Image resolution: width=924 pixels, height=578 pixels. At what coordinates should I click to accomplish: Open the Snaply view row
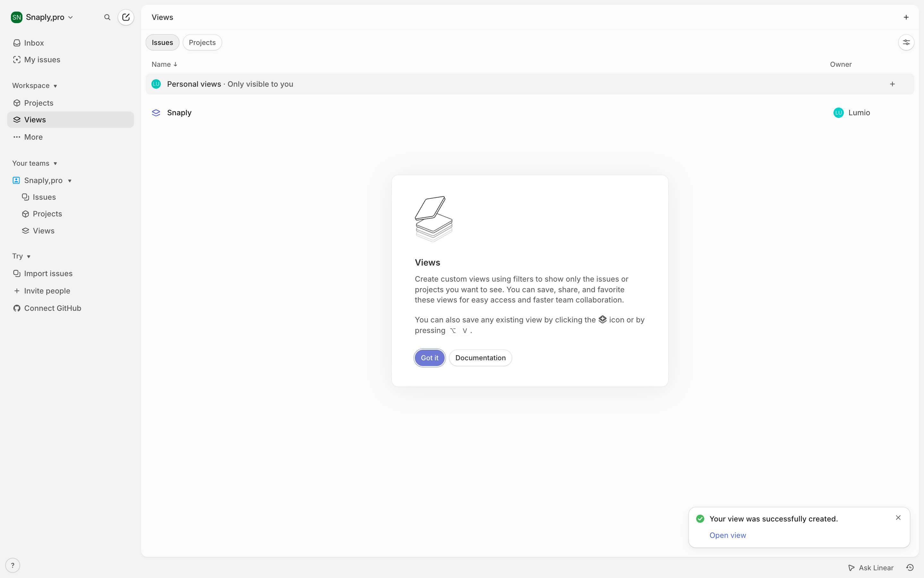pos(530,113)
